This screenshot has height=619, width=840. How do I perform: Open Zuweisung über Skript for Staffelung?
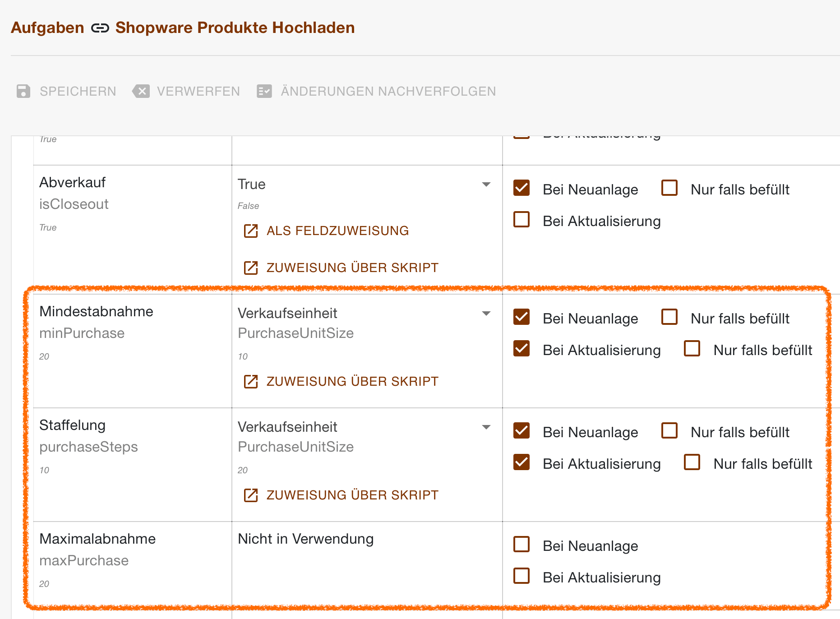click(x=353, y=495)
